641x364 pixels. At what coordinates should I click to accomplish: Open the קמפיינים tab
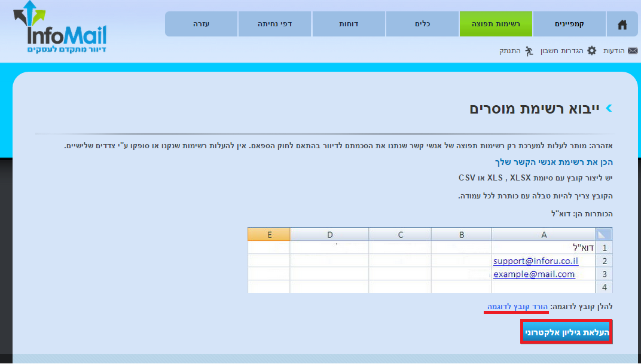point(569,24)
